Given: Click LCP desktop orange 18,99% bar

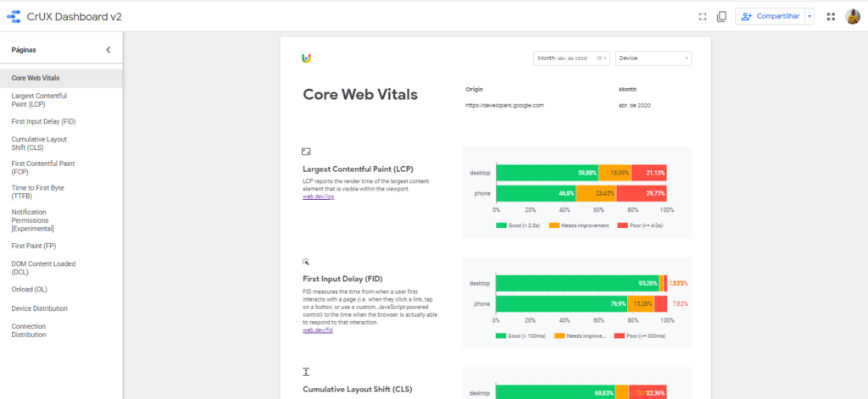Looking at the screenshot, I should pyautogui.click(x=615, y=173).
